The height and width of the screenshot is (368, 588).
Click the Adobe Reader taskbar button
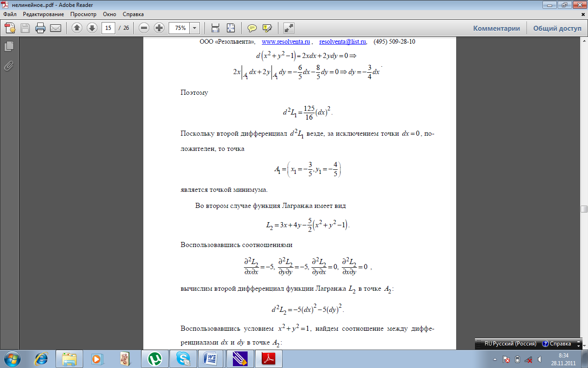(268, 358)
